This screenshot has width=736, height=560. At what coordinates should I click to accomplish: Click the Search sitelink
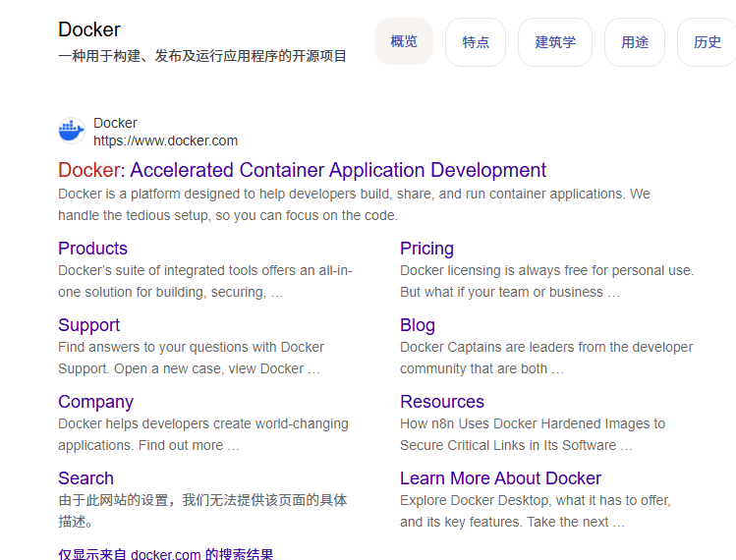pos(85,478)
